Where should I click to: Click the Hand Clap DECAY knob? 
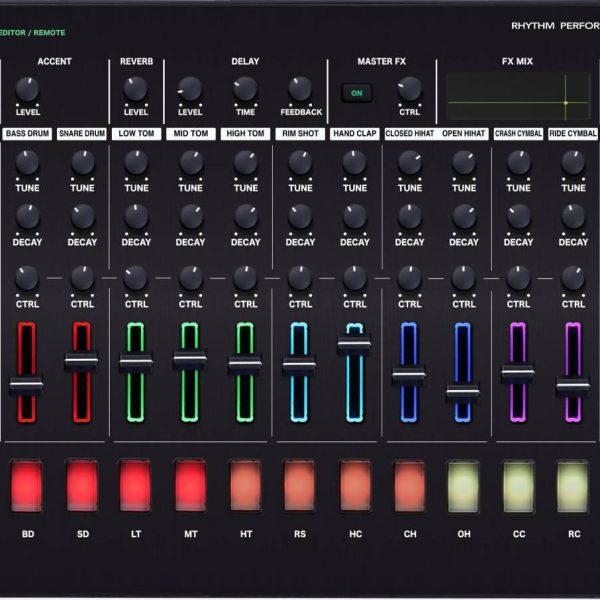355,217
